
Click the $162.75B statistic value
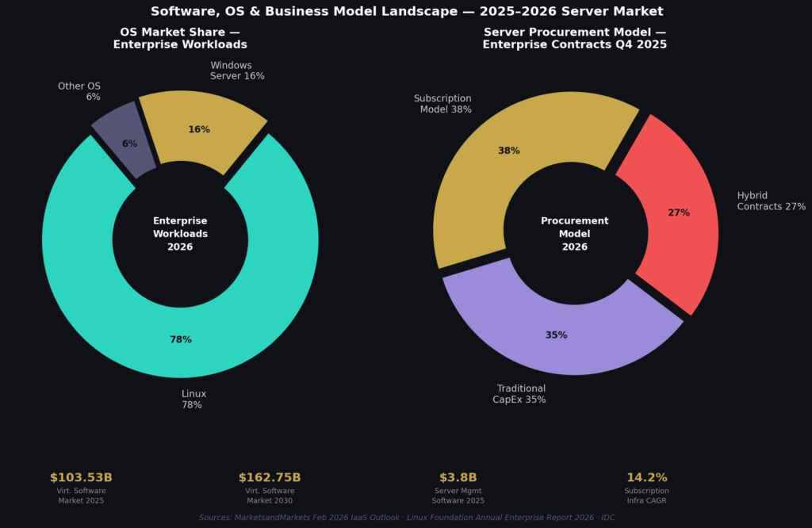[x=270, y=477]
